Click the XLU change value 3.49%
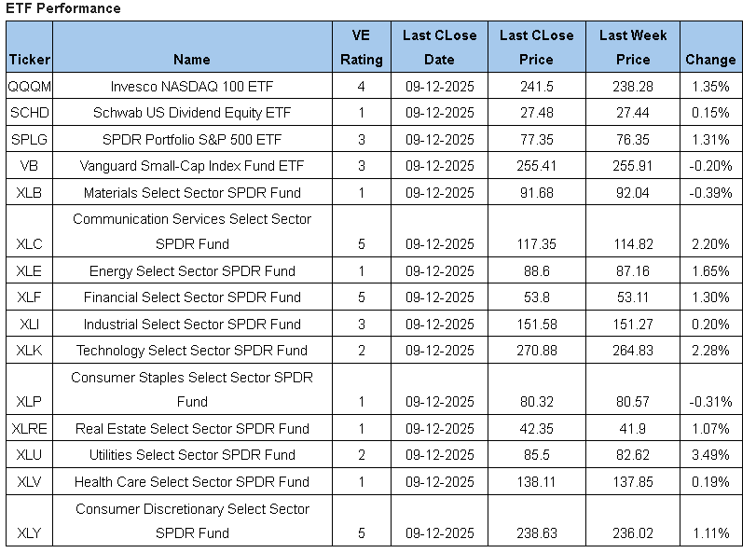This screenshot has height=553, width=756. click(710, 455)
